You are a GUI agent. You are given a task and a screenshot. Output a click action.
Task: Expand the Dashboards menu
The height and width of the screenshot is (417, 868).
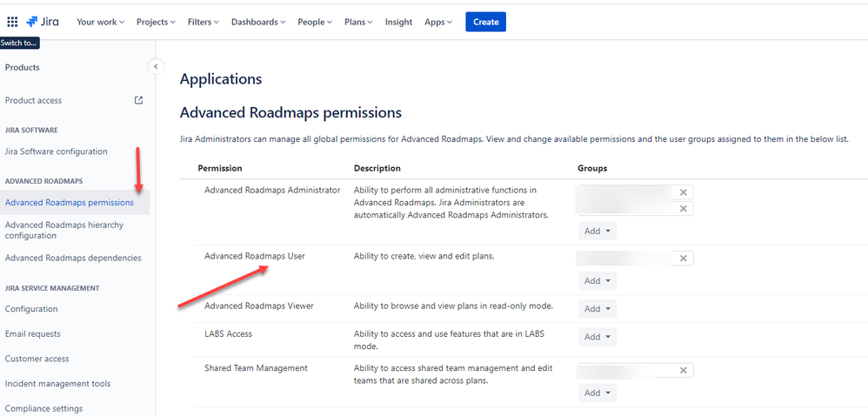click(x=258, y=22)
